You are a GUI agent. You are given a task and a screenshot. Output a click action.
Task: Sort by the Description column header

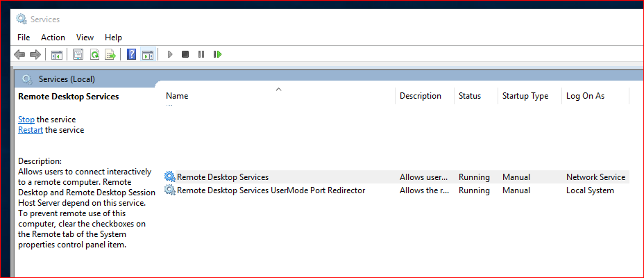425,96
